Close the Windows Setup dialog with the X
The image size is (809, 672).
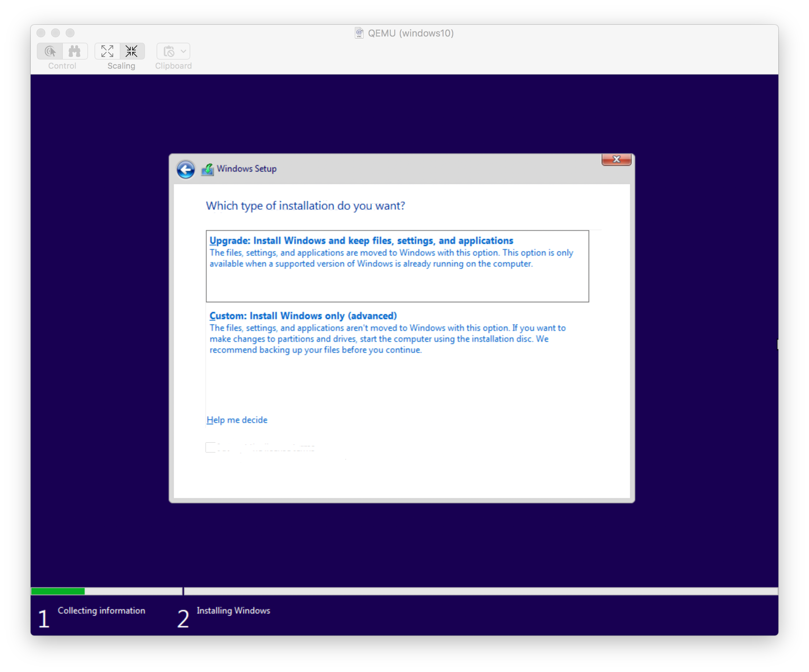[616, 159]
